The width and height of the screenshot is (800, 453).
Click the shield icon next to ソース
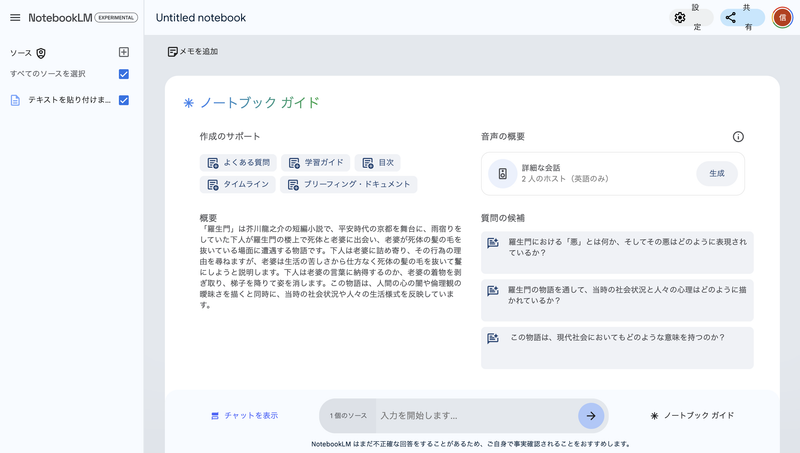click(x=41, y=53)
